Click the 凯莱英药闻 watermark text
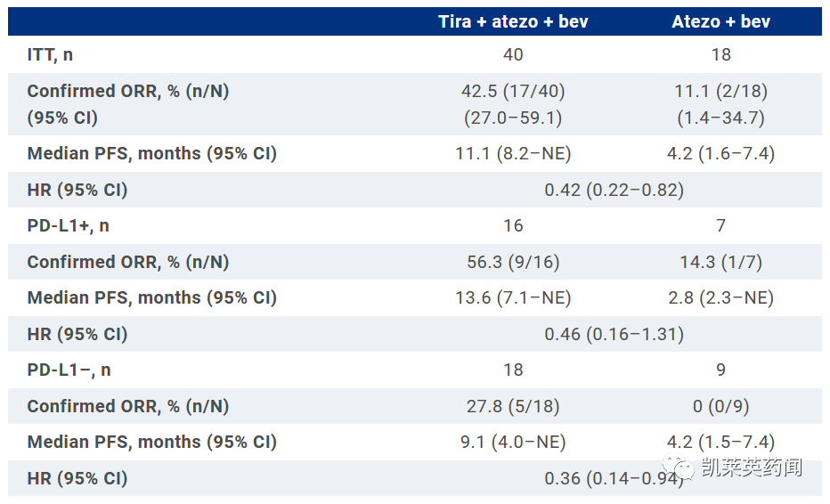The width and height of the screenshot is (830, 504). tap(753, 467)
